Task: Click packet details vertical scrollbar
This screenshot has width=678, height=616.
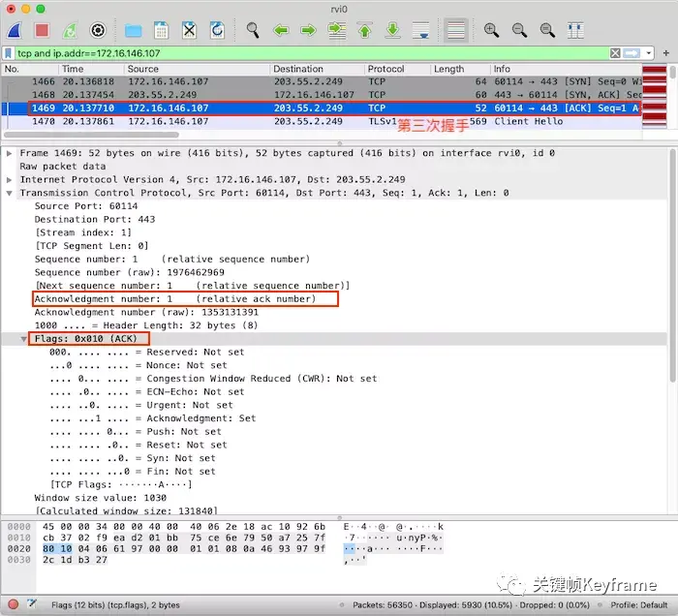Action: (672, 265)
